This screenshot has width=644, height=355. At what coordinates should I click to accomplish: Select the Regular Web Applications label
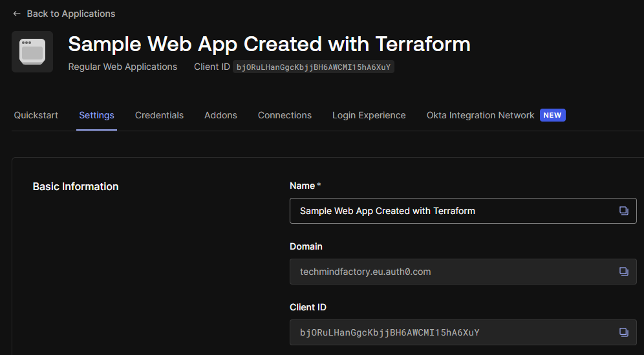pyautogui.click(x=122, y=67)
